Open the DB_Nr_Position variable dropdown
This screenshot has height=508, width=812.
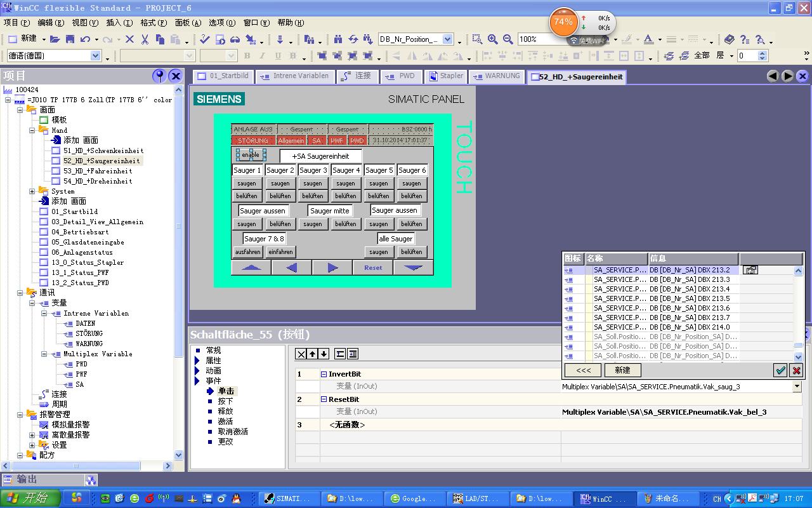448,39
